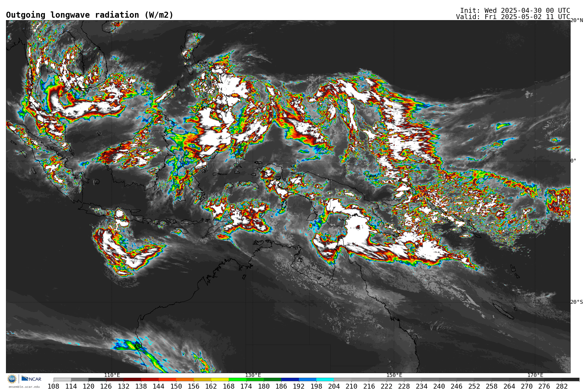Click the NSF logo icon

tap(12, 379)
